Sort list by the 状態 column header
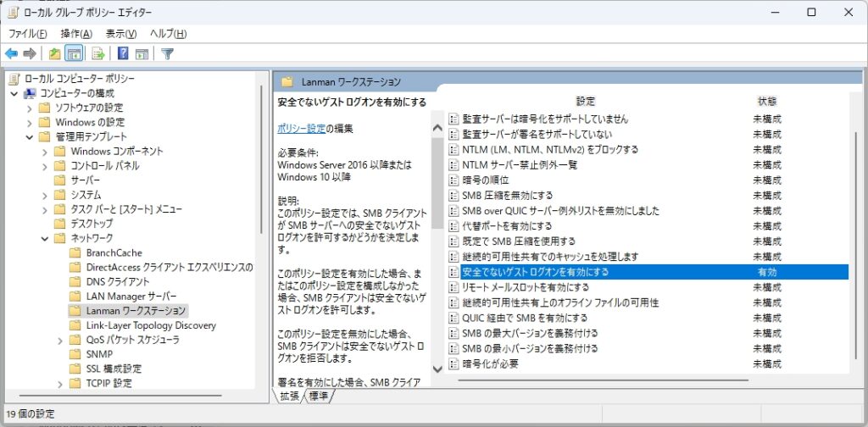 (766, 101)
